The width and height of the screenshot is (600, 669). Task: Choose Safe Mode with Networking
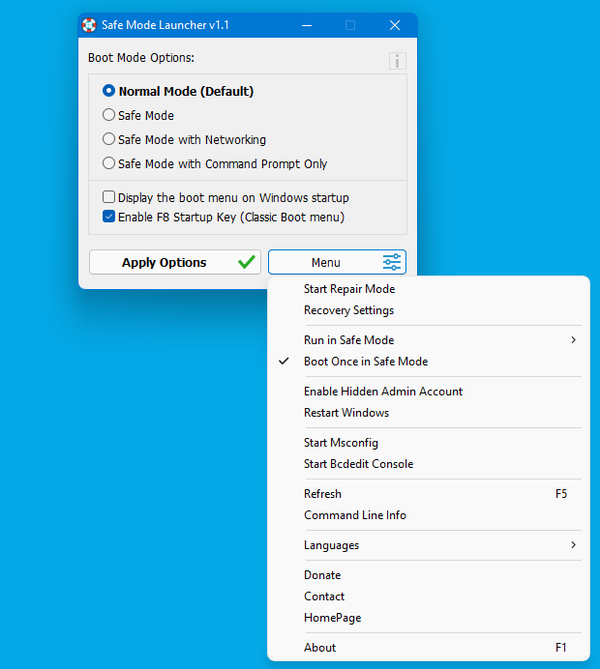(109, 139)
